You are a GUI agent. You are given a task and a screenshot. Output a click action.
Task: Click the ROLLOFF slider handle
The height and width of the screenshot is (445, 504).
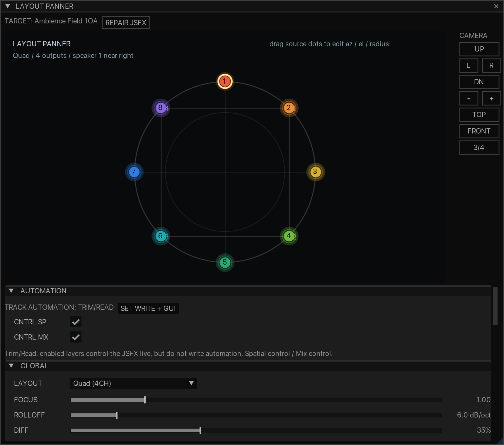tap(117, 415)
